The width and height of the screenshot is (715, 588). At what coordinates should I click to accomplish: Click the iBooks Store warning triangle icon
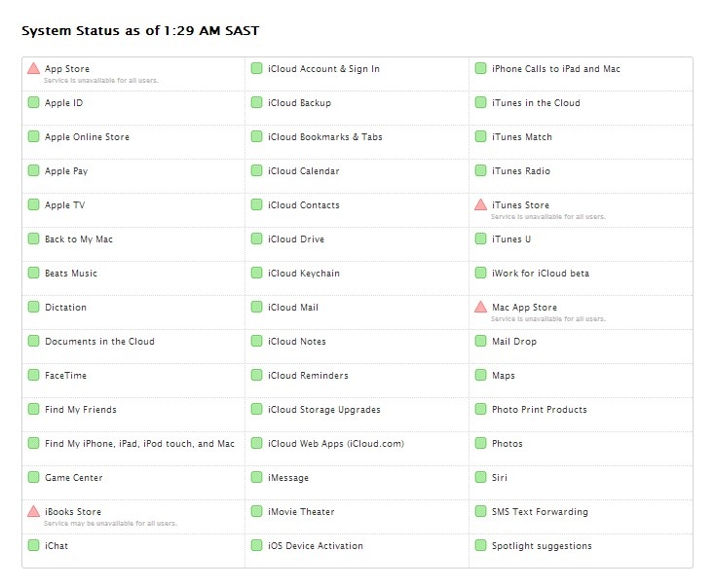[x=33, y=512]
